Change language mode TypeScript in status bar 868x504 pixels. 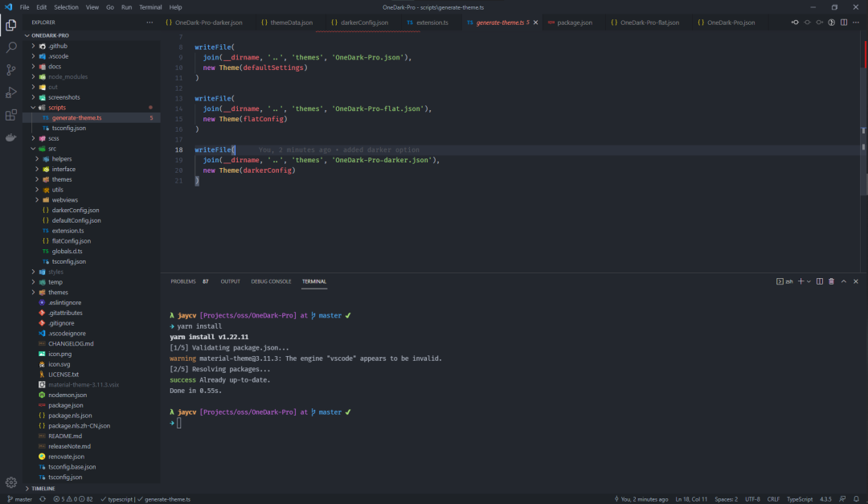click(800, 499)
